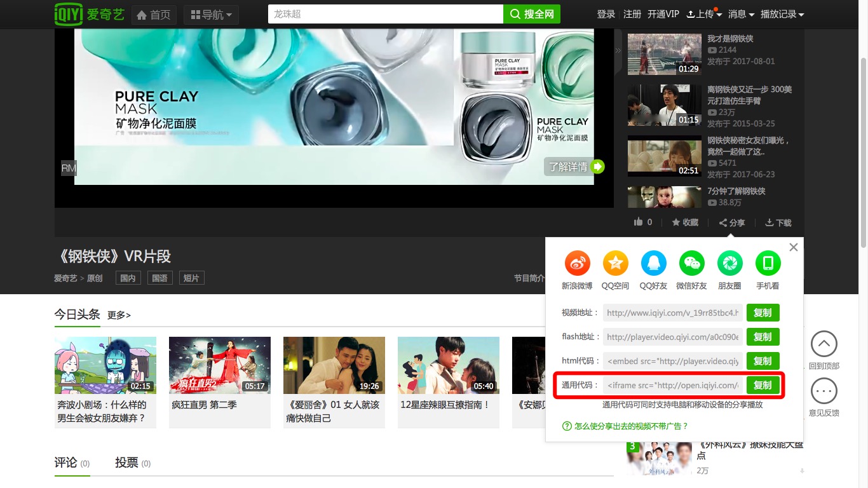Add video to 收藏 favorites
The image size is (868, 488).
[685, 222]
